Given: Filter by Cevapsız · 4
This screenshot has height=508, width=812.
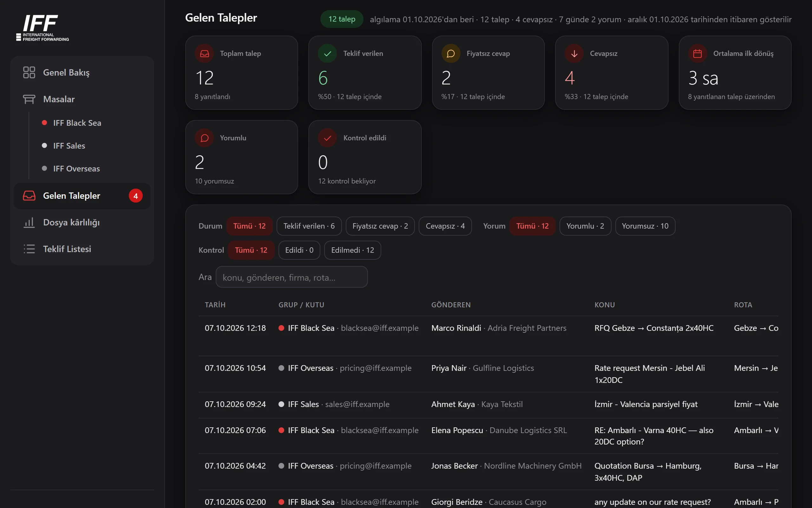Looking at the screenshot, I should click(445, 226).
